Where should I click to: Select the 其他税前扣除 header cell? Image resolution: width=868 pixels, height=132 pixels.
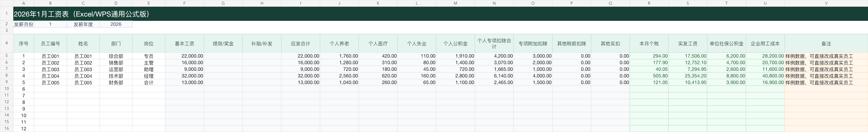571,43
